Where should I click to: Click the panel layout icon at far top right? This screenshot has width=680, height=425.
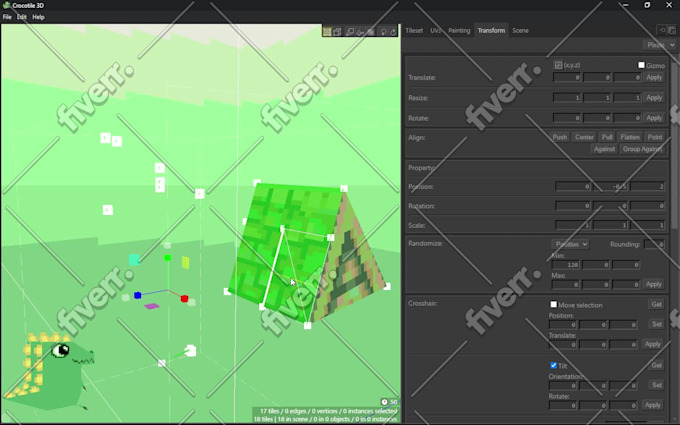coord(672,30)
